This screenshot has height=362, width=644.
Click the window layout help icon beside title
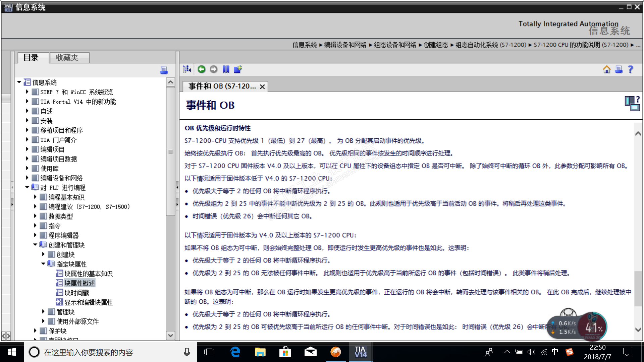pyautogui.click(x=632, y=104)
